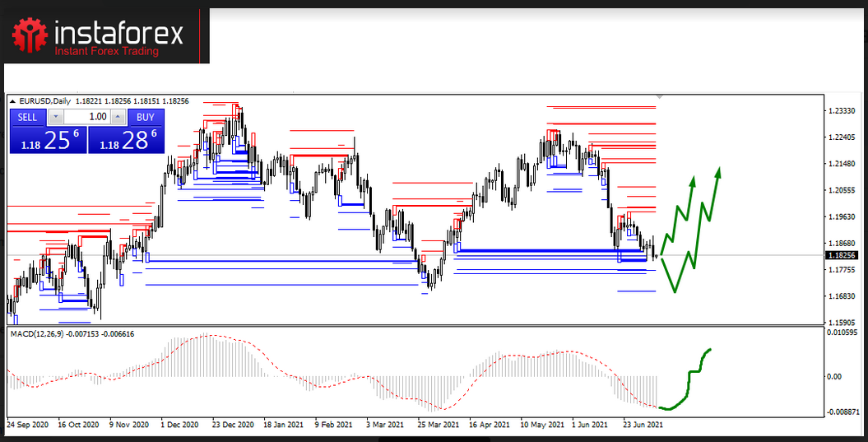Viewport: 868px width, 442px height.
Task: Click the 10 May 2021 date label
Action: 542,425
